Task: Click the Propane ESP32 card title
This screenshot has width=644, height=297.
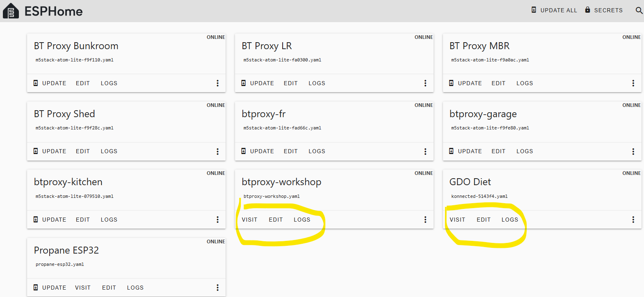Action: (x=66, y=250)
